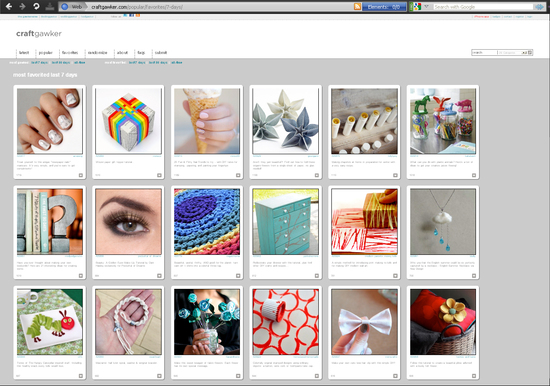
Task: Open the white bow hair clip thumbnail
Action: point(364,322)
